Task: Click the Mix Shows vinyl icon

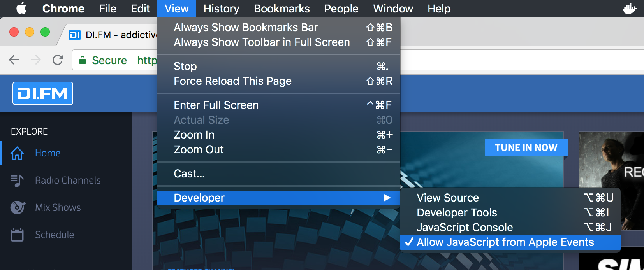Action: tap(18, 207)
